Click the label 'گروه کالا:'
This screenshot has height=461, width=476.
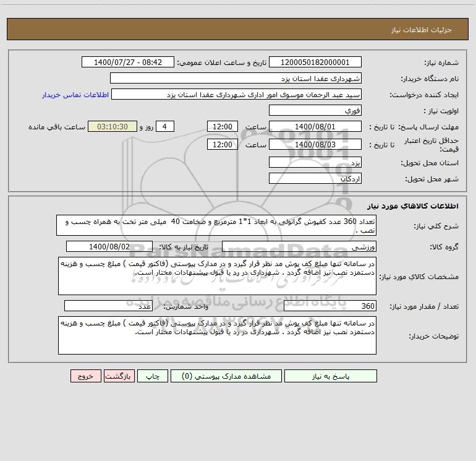444,247
